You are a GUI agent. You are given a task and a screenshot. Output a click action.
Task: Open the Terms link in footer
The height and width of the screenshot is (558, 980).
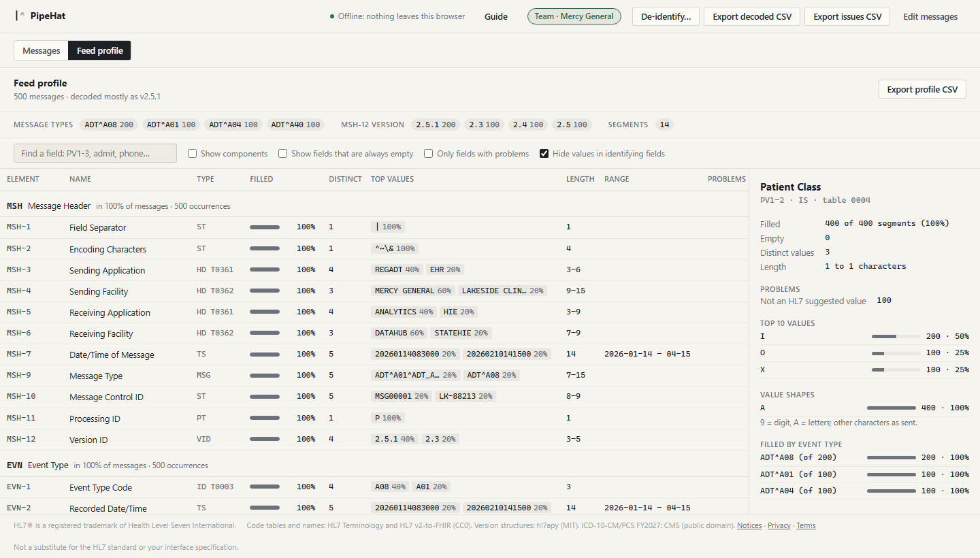[806, 525]
